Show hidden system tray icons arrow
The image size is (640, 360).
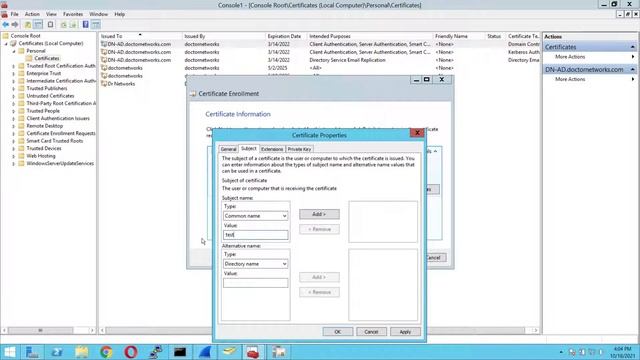point(561,352)
